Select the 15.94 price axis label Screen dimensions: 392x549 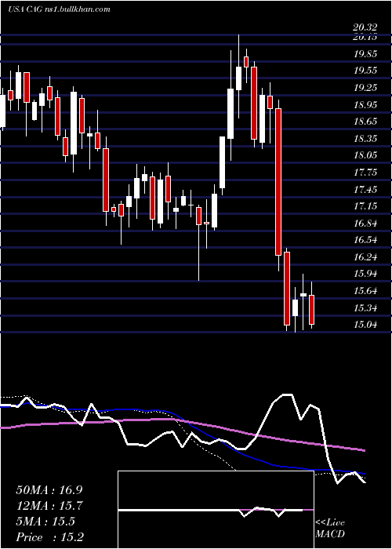(365, 274)
